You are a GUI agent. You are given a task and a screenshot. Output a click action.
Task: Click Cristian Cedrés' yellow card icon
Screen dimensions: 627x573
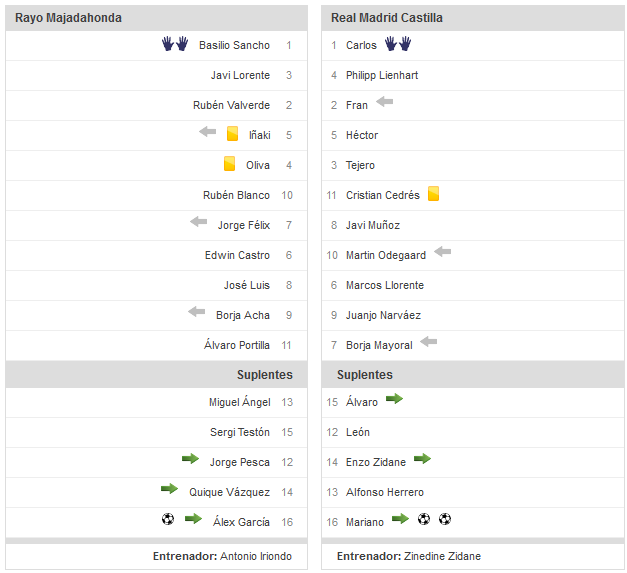click(434, 194)
